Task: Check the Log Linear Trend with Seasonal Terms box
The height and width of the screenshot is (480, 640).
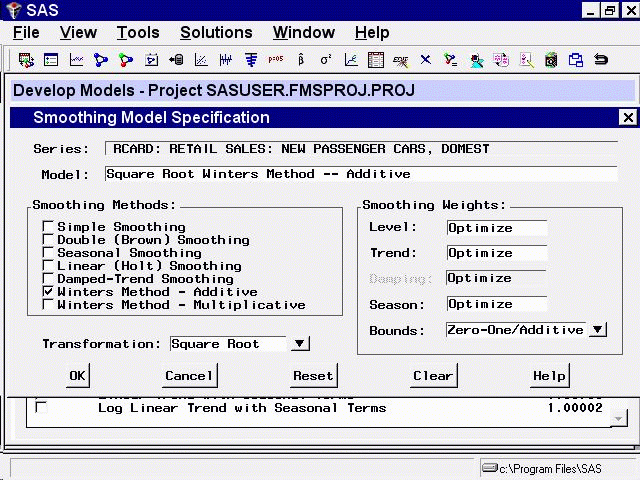Action: [41, 407]
